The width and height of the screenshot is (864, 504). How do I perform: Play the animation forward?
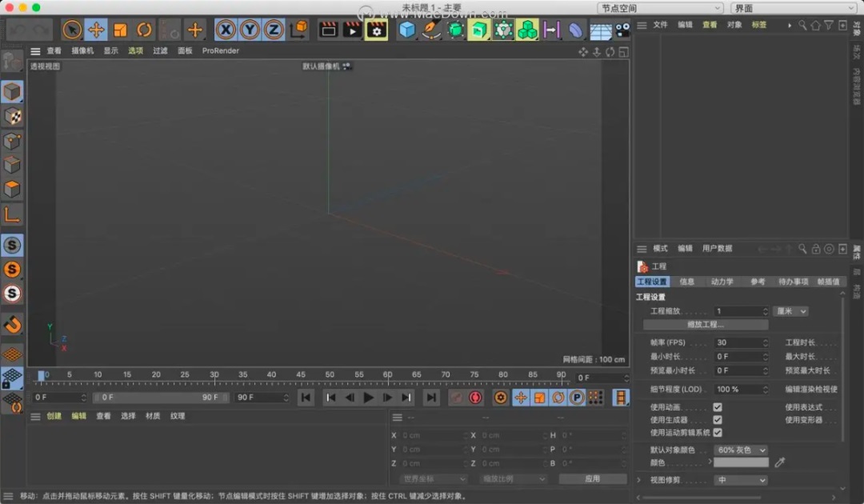[x=369, y=397]
